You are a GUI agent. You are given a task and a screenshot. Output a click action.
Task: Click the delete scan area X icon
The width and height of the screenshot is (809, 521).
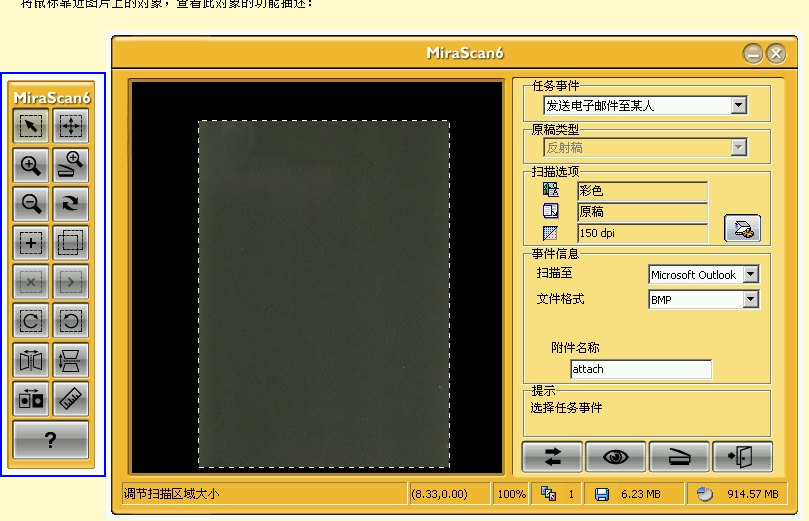(31, 282)
